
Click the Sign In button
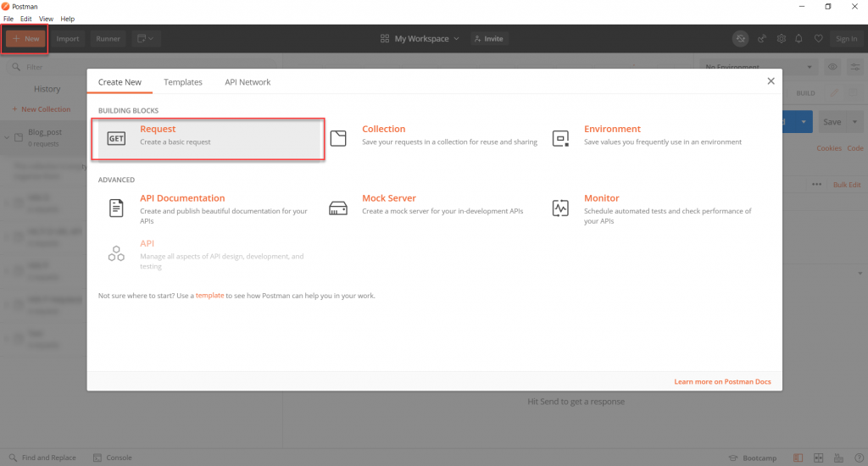click(x=847, y=39)
